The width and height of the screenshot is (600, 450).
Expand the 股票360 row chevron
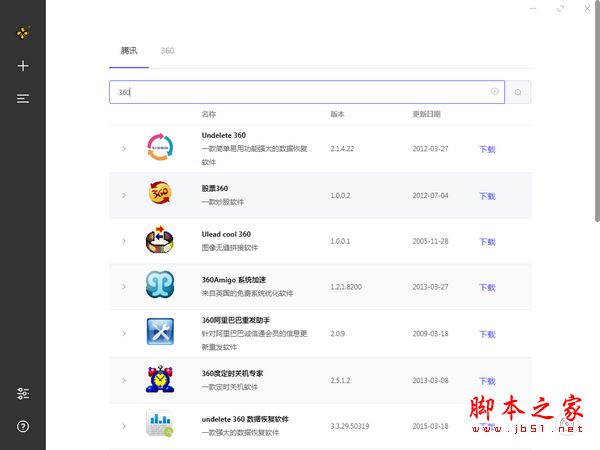click(x=124, y=196)
